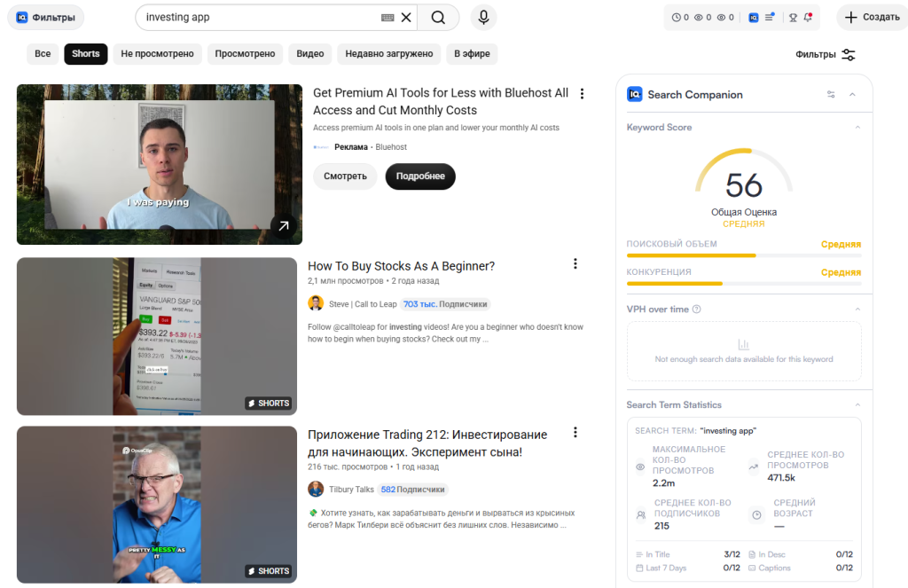This screenshot has width=908, height=588.
Task: Open the on-screen keyboard icon in search box
Action: click(387, 18)
